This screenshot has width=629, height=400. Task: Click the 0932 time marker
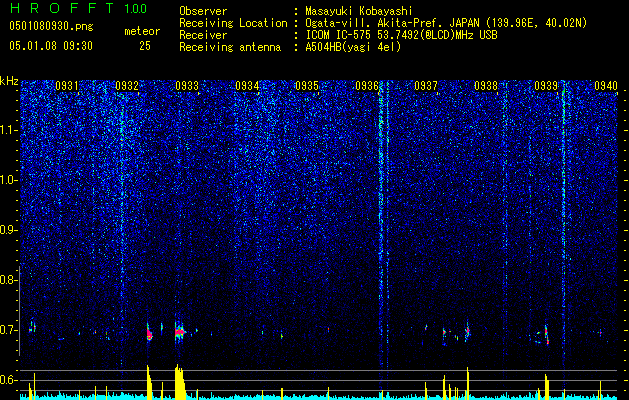click(x=127, y=86)
